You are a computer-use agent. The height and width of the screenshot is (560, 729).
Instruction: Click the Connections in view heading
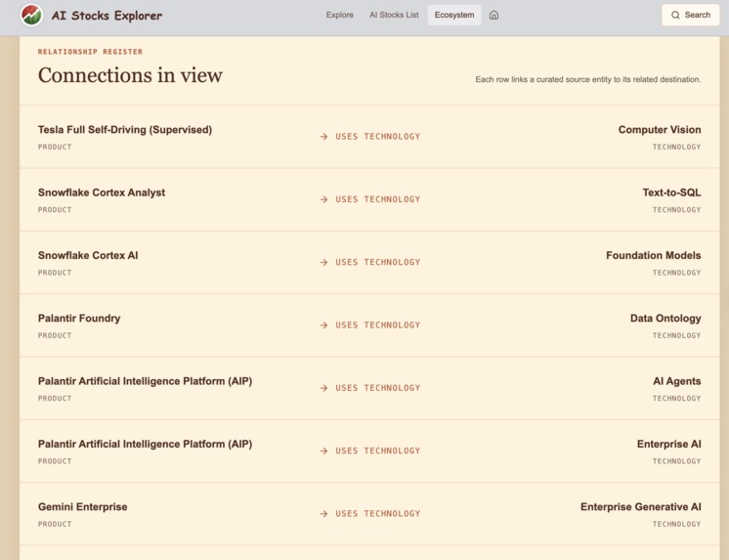click(x=130, y=75)
